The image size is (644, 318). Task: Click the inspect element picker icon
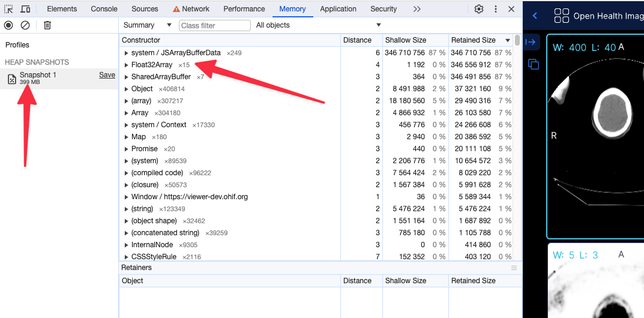click(x=8, y=9)
